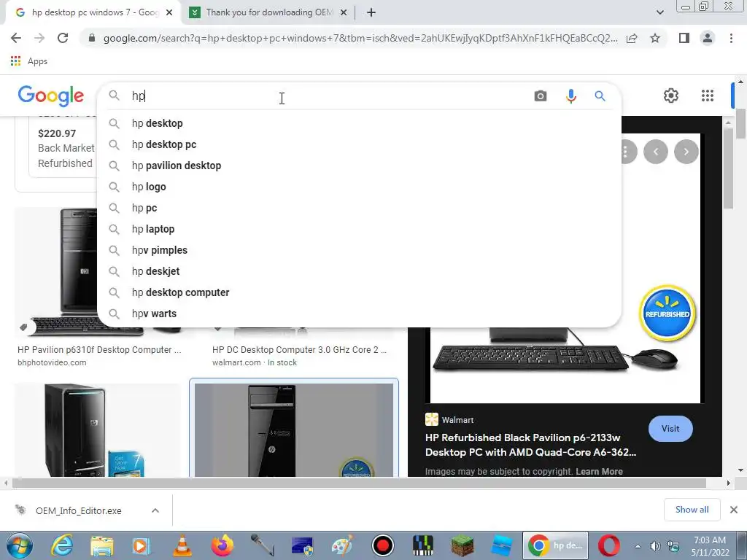Close the downloads bar
747x560 pixels.
pyautogui.click(x=734, y=510)
